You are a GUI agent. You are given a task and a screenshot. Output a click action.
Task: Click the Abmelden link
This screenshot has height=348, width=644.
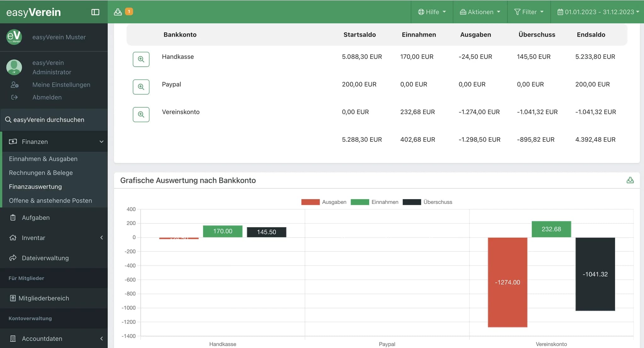pyautogui.click(x=47, y=97)
